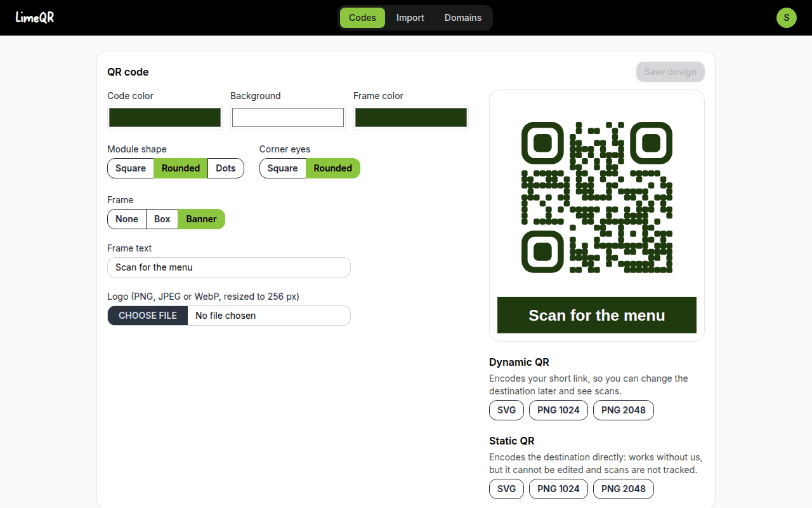Viewport: 812px width, 508px height.
Task: Download Dynamic QR PNG 1024
Action: 558,410
